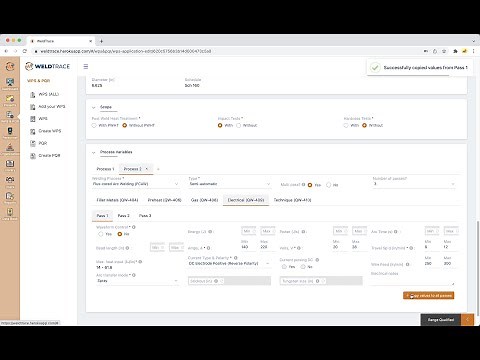The image size is (480, 360).
Task: Open the Dashboard icon in left rail
Action: [10, 83]
